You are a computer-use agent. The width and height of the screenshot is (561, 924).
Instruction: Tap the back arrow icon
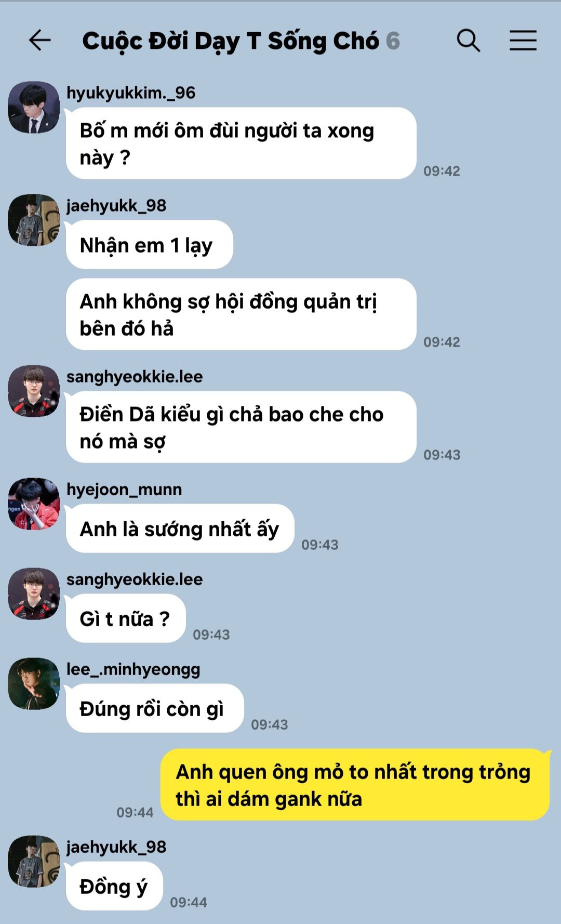[x=39, y=41]
